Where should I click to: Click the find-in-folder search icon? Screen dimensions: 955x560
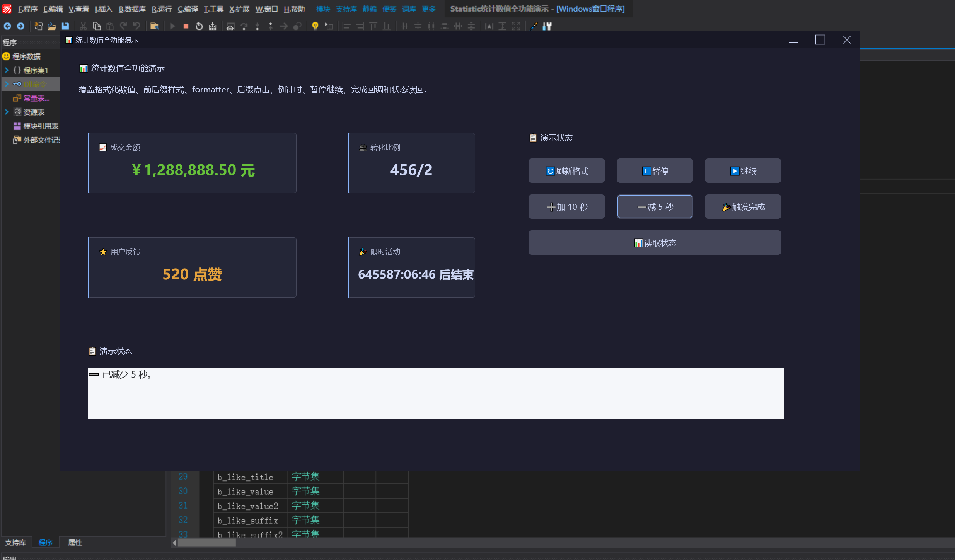pos(155,26)
